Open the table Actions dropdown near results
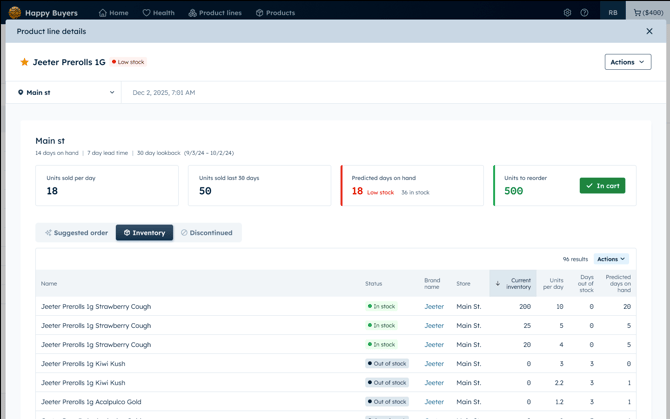 (x=611, y=259)
